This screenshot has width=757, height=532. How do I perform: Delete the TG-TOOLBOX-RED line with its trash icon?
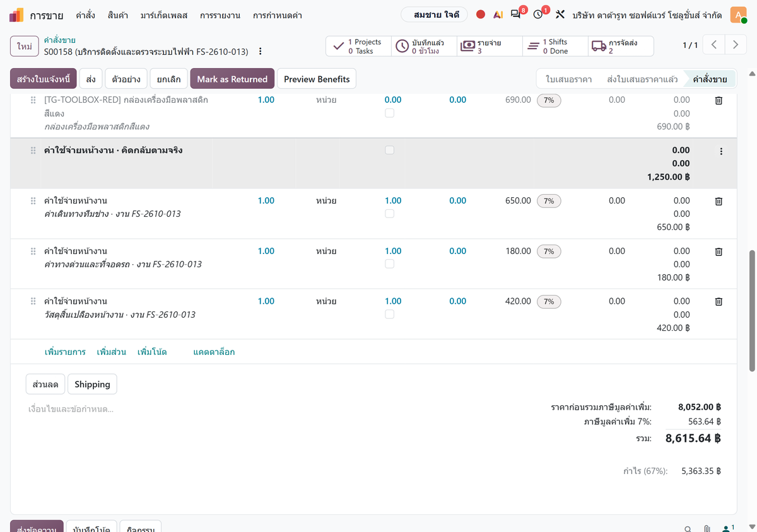tap(718, 100)
